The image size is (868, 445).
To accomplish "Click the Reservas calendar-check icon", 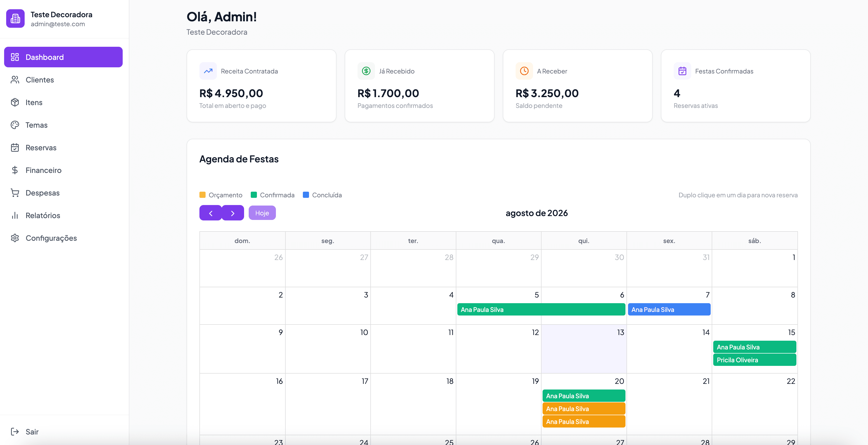I will click(x=15, y=147).
